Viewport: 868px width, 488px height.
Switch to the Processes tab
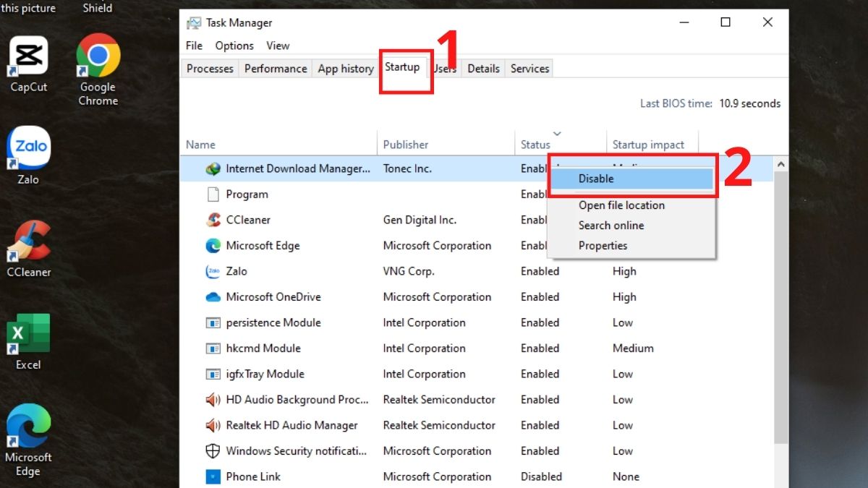[210, 69]
